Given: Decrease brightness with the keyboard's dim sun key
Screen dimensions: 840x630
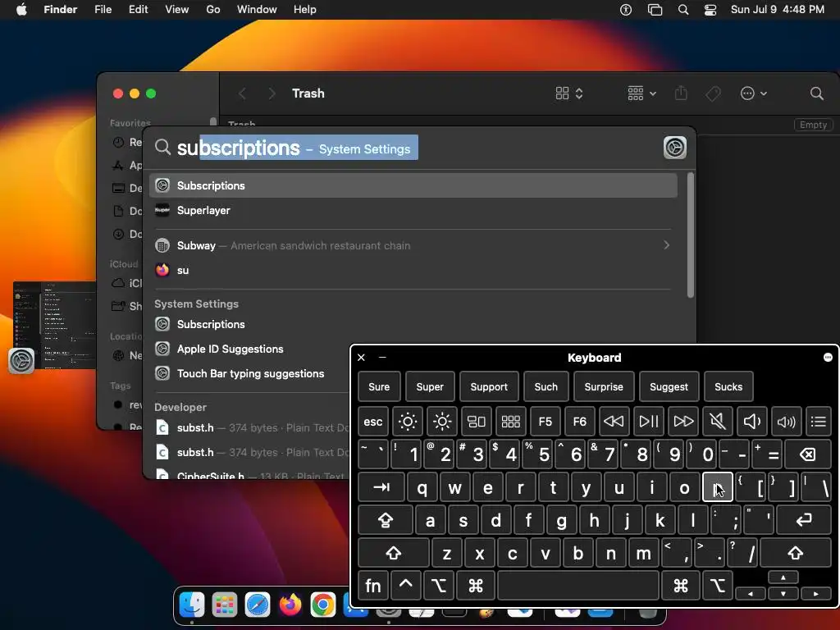Looking at the screenshot, I should (407, 422).
